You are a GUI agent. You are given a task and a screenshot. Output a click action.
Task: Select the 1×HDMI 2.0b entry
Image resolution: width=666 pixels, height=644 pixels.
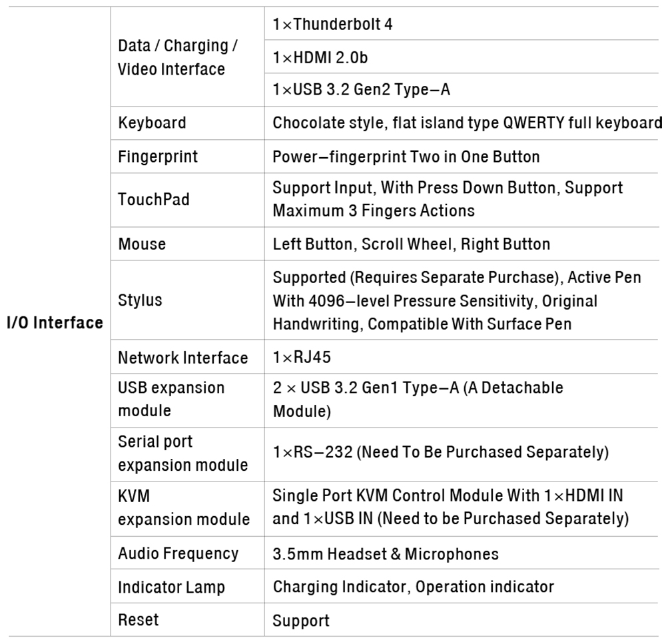pyautogui.click(x=320, y=58)
